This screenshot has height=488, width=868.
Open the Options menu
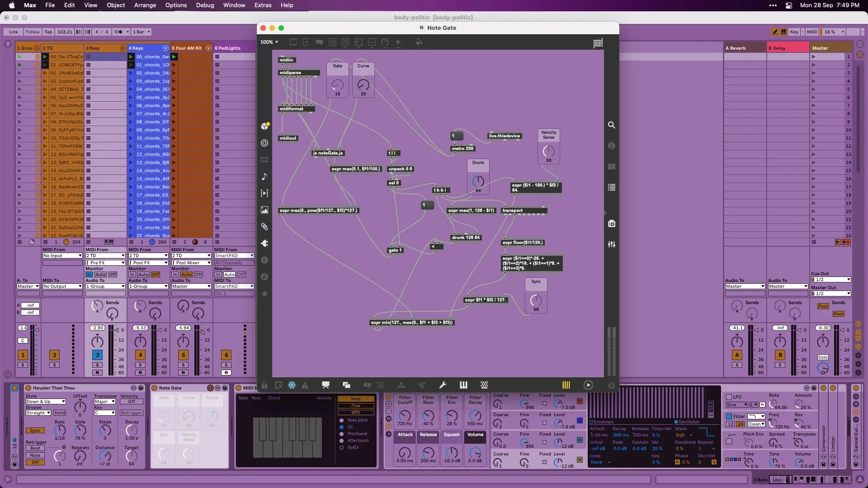176,5
